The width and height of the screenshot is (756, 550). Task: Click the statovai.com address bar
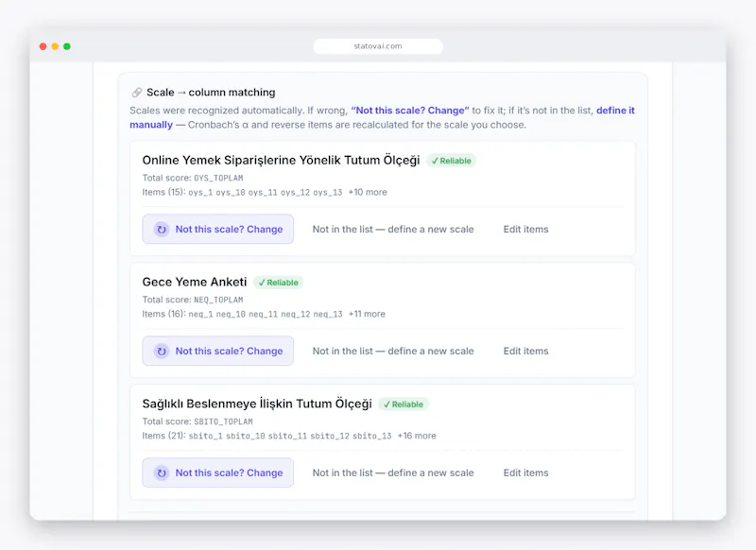[378, 46]
